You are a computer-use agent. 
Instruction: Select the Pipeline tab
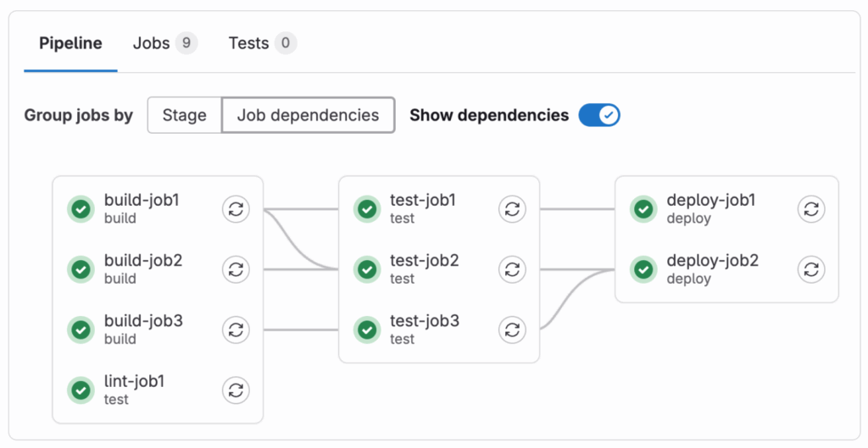pyautogui.click(x=70, y=43)
